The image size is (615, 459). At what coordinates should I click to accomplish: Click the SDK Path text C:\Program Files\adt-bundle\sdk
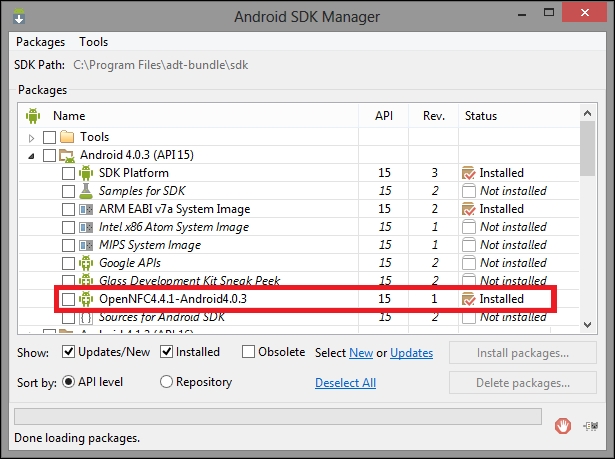pos(160,65)
